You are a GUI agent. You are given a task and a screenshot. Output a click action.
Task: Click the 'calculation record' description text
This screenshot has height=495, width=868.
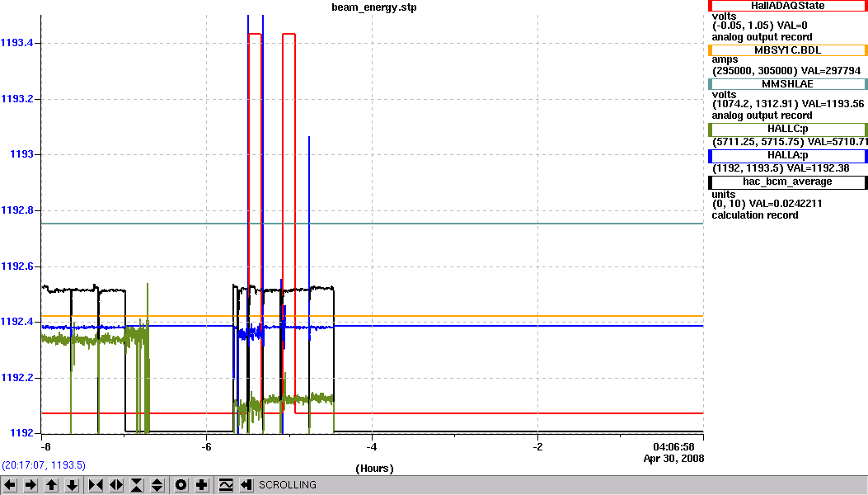pyautogui.click(x=754, y=215)
